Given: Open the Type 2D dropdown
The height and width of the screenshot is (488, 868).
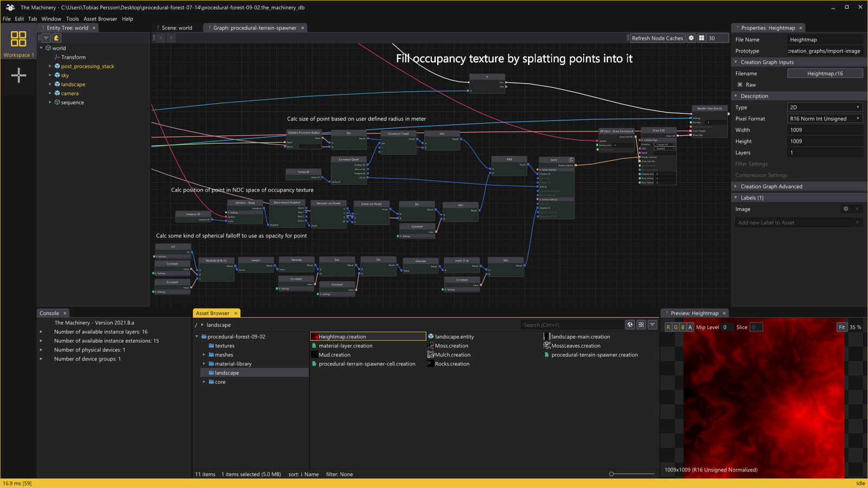Looking at the screenshot, I should (825, 107).
